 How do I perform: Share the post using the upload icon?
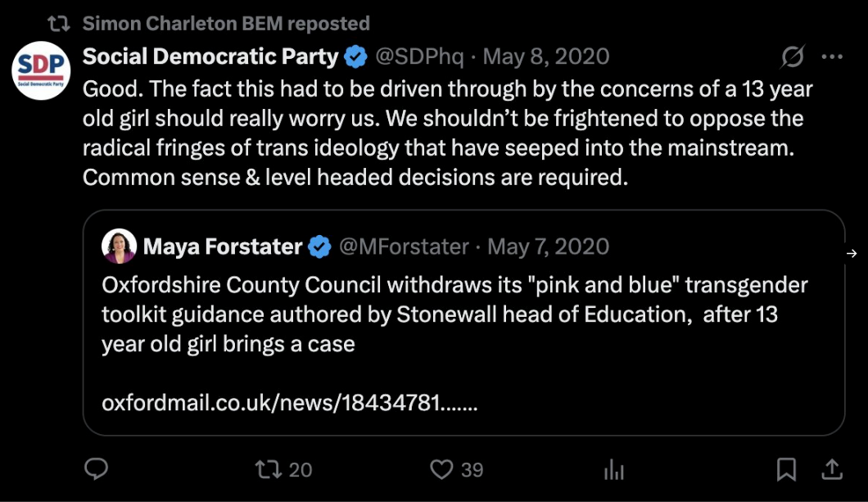(831, 469)
